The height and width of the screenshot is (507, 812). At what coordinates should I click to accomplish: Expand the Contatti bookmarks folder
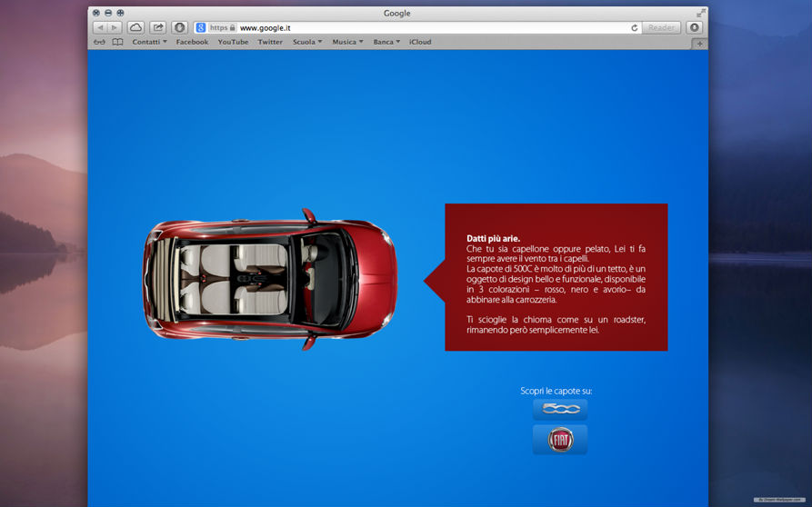point(149,43)
